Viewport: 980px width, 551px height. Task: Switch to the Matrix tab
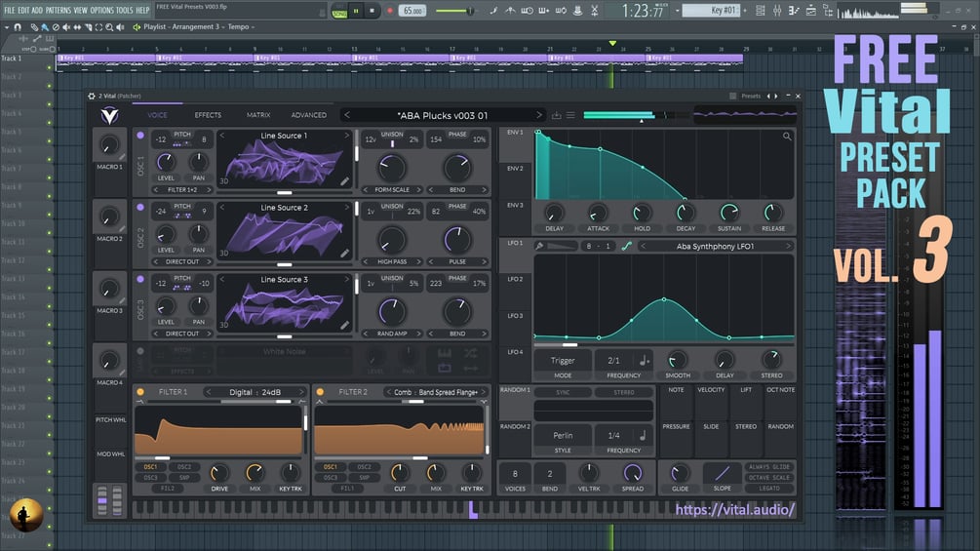258,115
